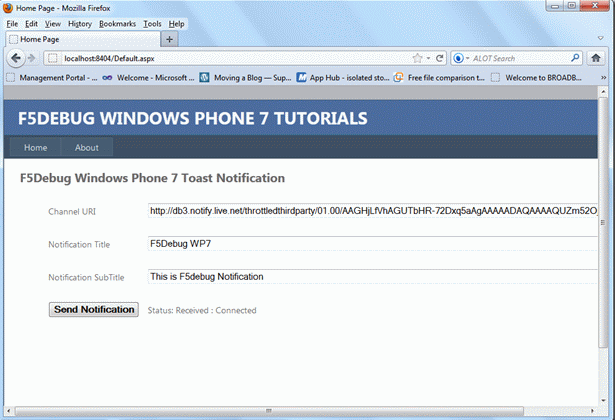Click the Channel URI label
615x420 pixels.
(x=72, y=212)
